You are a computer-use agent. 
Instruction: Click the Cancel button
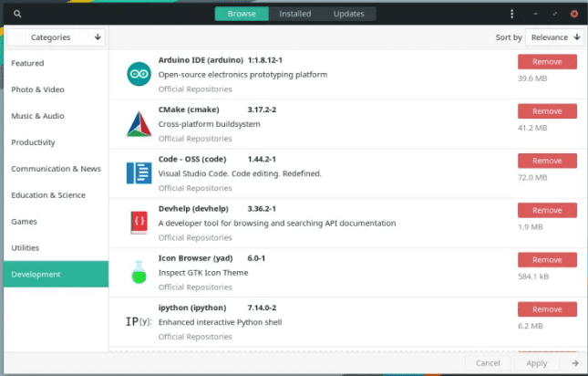488,363
